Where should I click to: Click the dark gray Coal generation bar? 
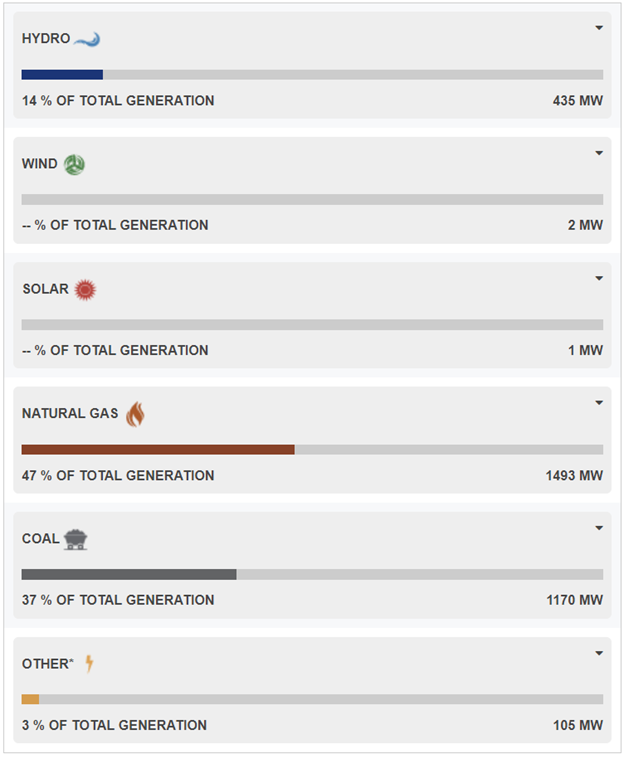point(129,575)
